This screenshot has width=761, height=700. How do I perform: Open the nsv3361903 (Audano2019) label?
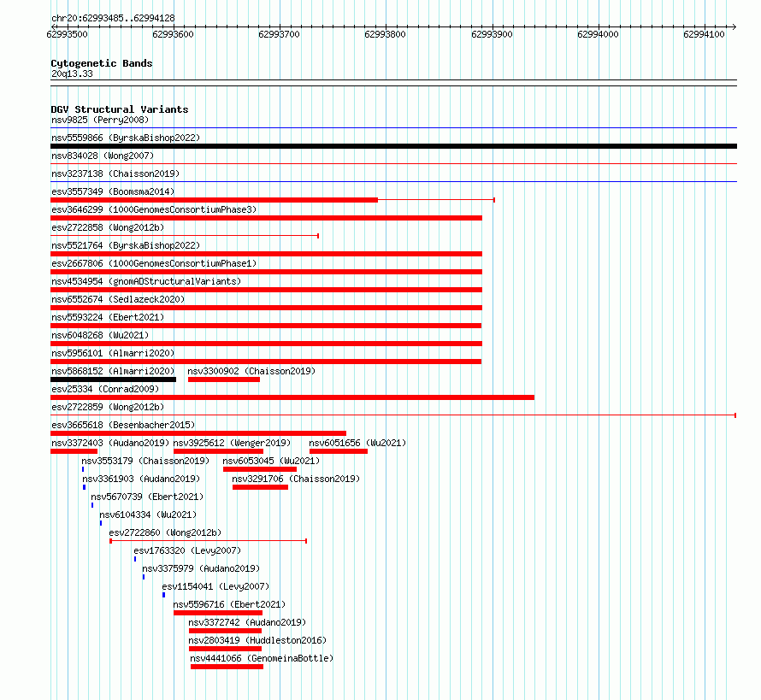click(x=141, y=479)
